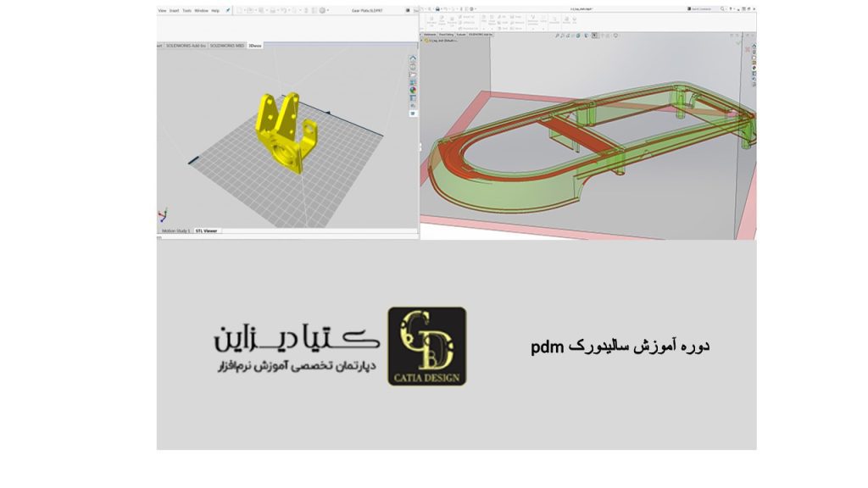Click the view orientation triad icon

[x=162, y=215]
